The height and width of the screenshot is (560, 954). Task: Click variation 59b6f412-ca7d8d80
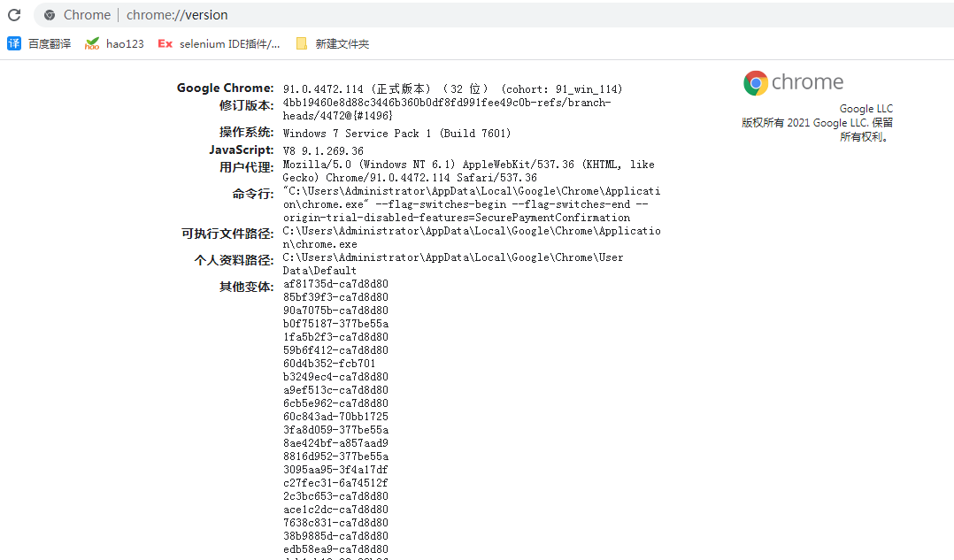click(335, 350)
